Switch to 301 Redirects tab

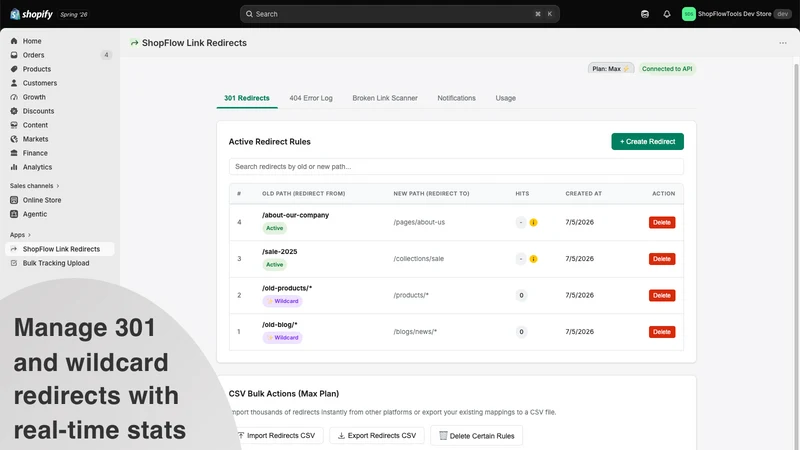click(247, 98)
